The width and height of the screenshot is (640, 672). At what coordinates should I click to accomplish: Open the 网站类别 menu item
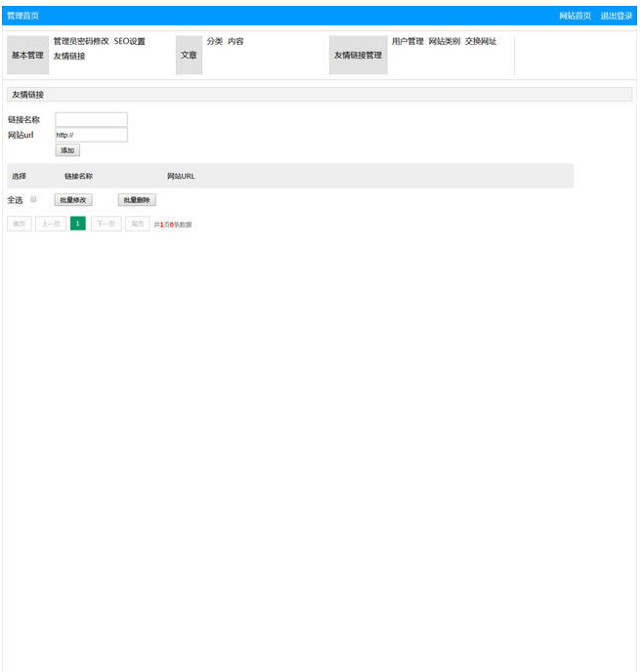click(x=445, y=42)
